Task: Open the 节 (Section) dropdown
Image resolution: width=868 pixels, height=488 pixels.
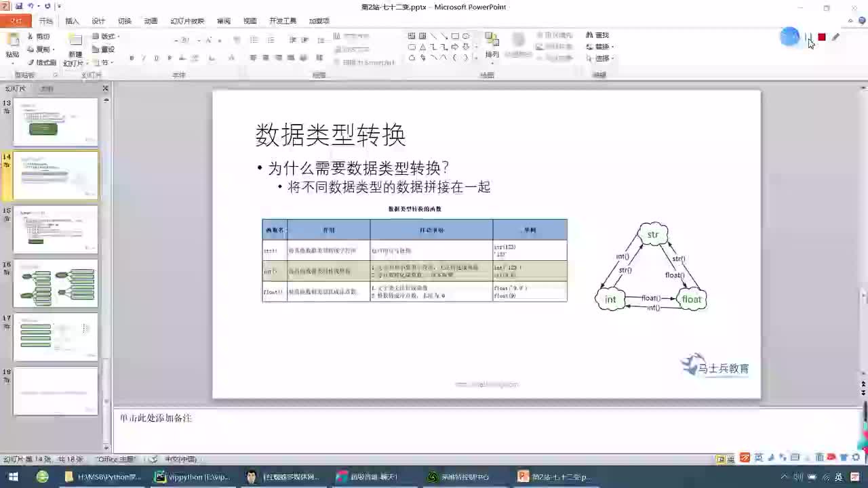Action: pyautogui.click(x=102, y=62)
